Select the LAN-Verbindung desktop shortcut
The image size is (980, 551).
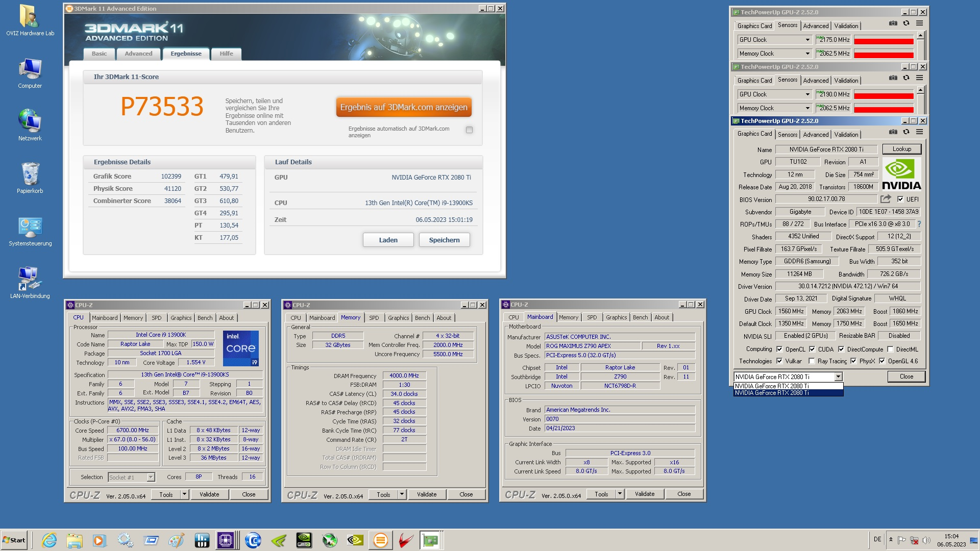pos(30,283)
